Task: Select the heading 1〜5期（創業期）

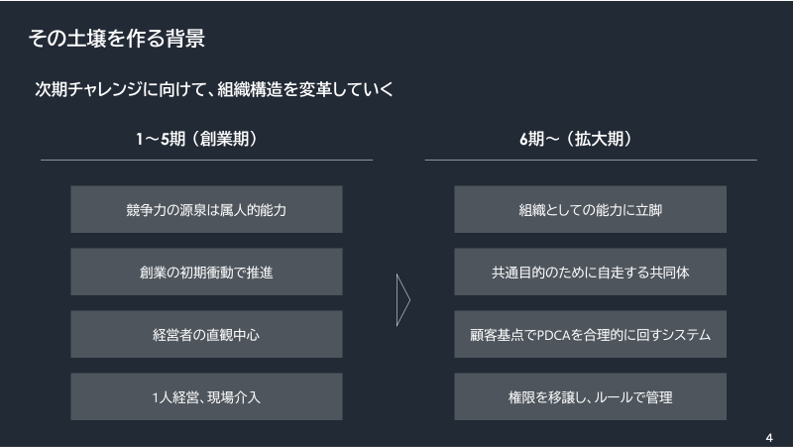Action: pyautogui.click(x=197, y=139)
